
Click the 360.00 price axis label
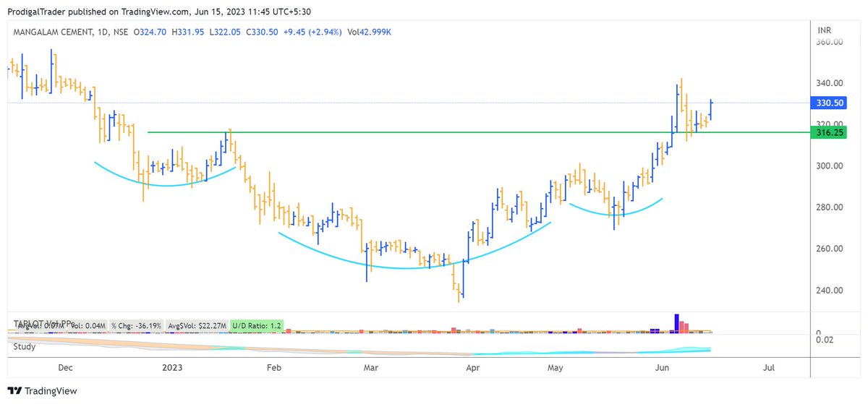click(830, 42)
